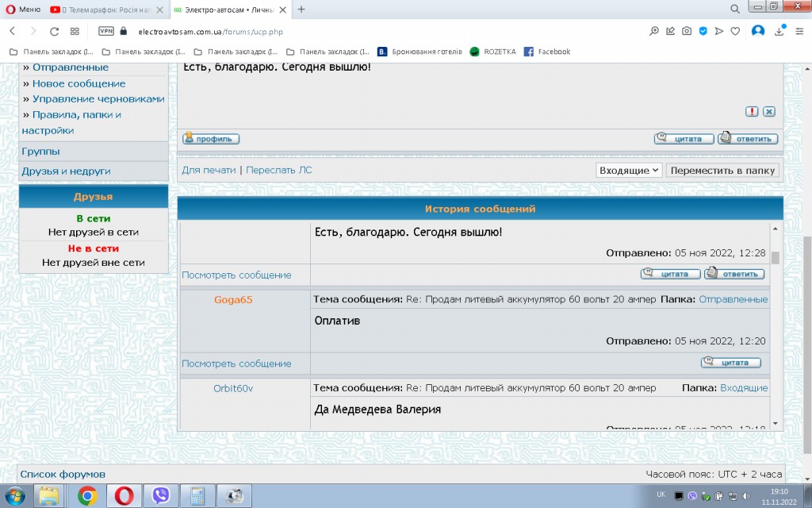Open the Opera Меню menu

pos(23,10)
